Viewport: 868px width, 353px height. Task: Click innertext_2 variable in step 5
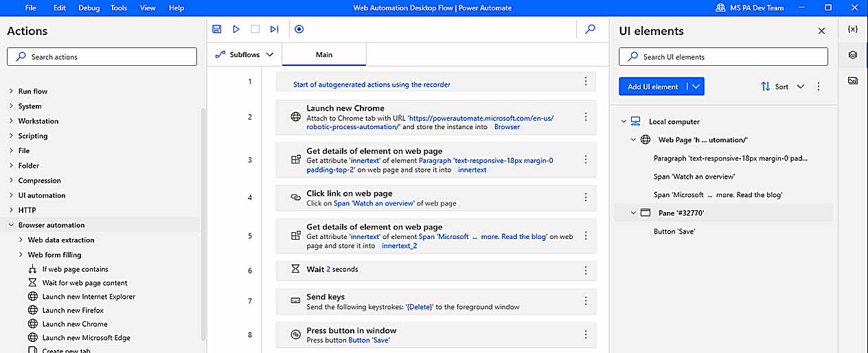(x=399, y=246)
